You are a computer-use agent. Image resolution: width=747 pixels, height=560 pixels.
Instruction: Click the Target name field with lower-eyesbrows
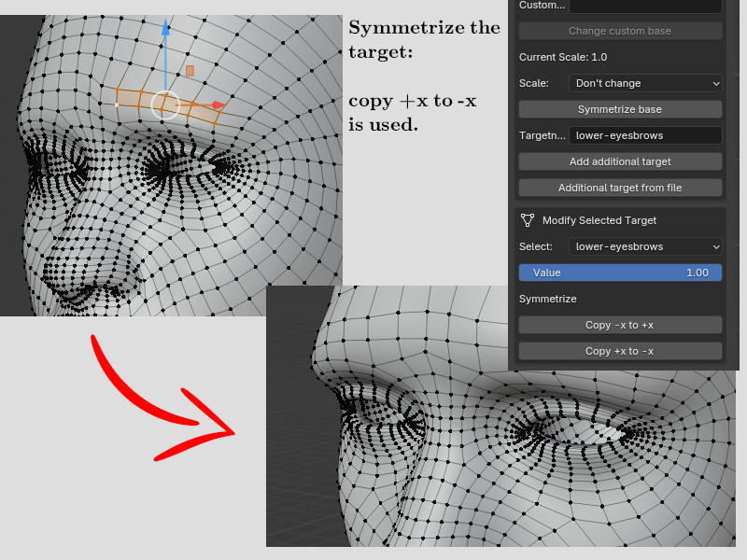click(645, 135)
